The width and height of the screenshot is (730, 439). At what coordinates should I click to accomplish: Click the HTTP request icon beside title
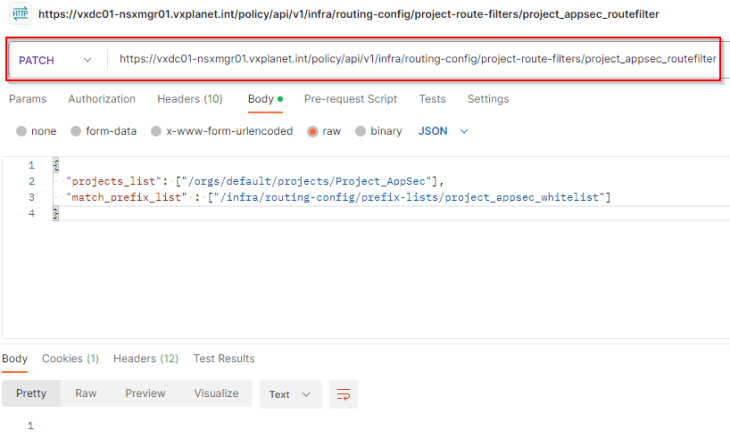20,14
